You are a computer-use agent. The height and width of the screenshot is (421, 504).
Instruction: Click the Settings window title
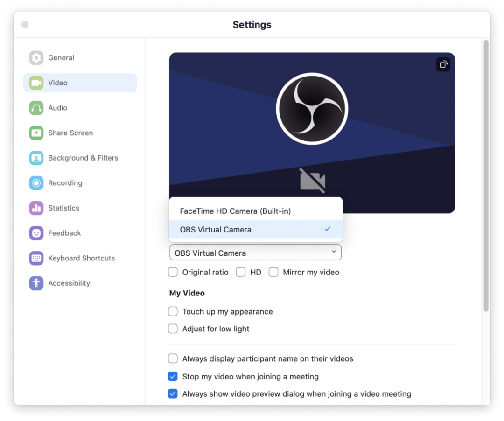click(252, 25)
